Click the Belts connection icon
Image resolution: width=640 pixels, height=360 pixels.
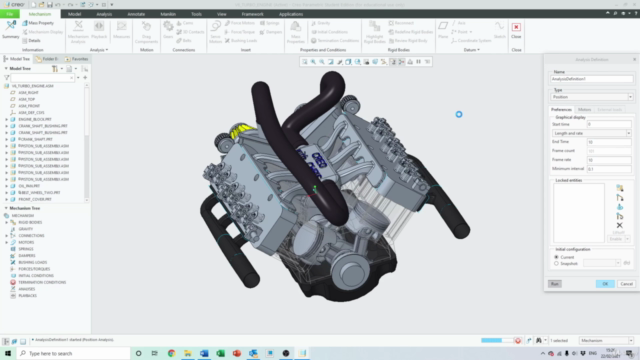(x=179, y=41)
